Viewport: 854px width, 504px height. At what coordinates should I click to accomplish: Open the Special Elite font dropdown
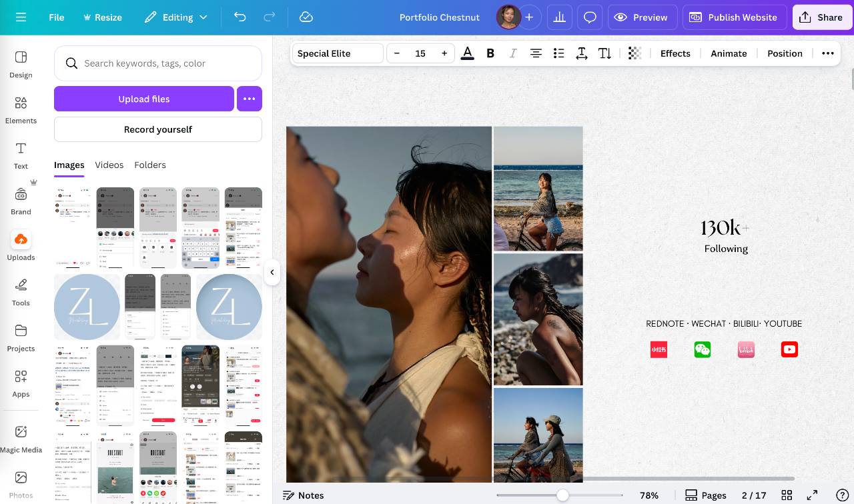point(338,53)
